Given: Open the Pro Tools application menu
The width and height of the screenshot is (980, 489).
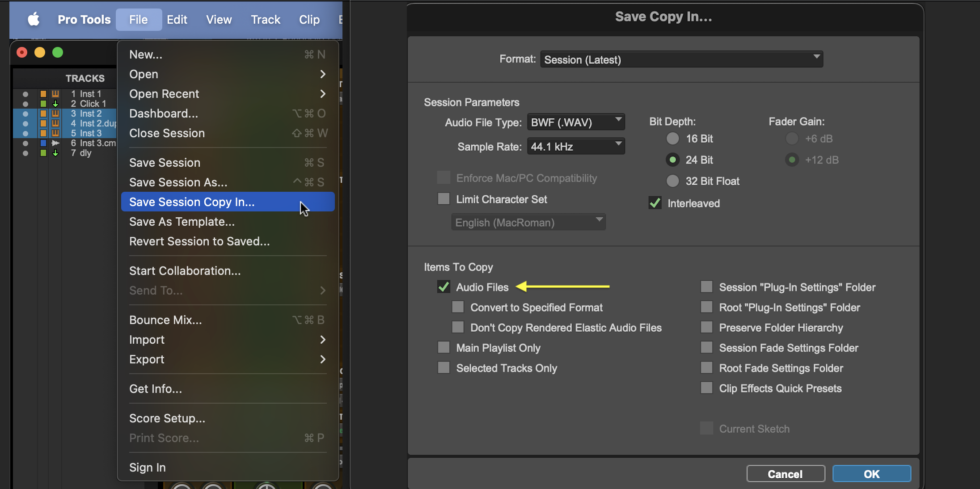Looking at the screenshot, I should click(x=84, y=20).
